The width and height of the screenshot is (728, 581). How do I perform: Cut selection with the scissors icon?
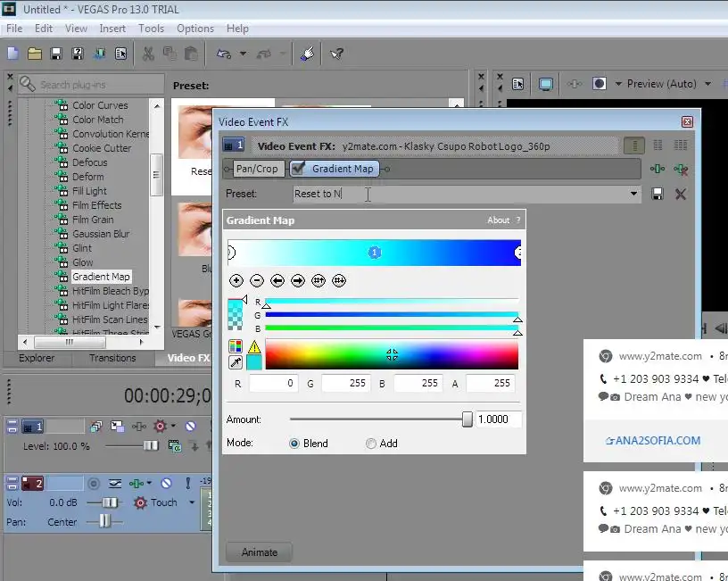click(147, 54)
